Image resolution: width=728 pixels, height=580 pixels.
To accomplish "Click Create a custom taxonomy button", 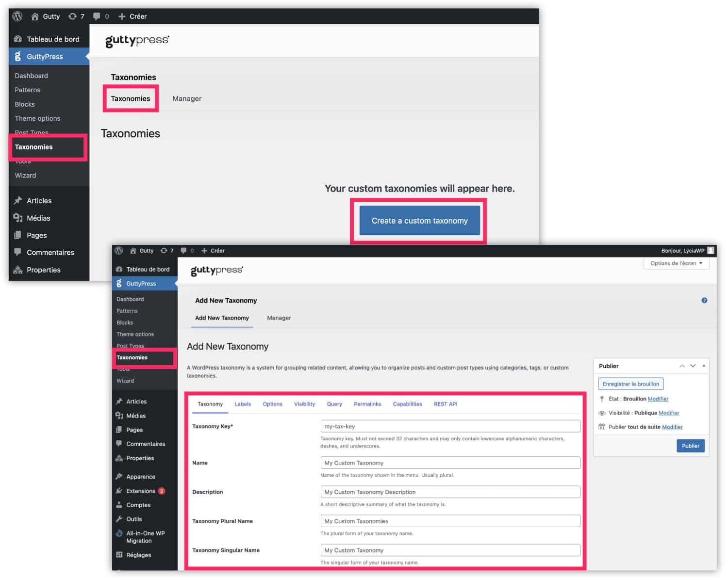I will point(420,221).
